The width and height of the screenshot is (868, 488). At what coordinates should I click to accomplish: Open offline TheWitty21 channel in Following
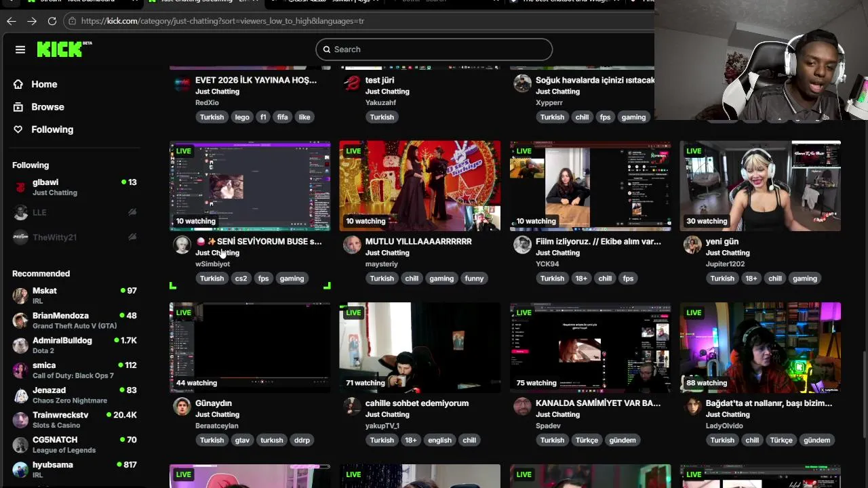pyautogui.click(x=75, y=237)
